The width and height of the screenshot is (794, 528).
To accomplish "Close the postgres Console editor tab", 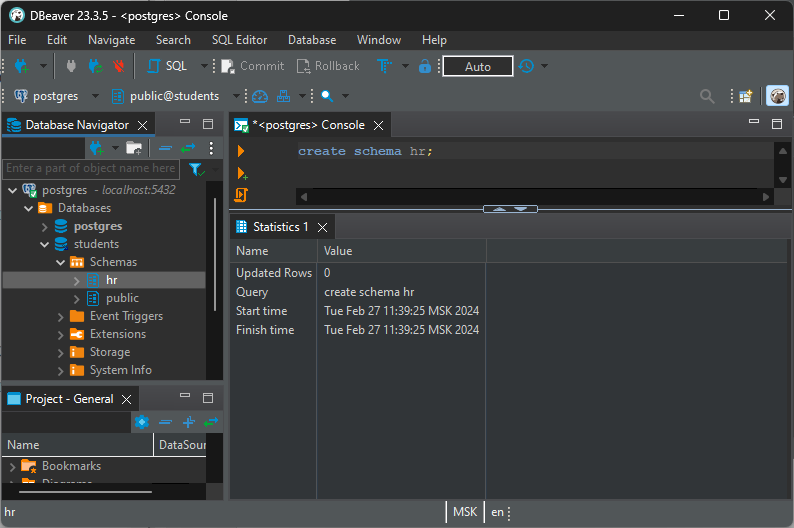I will coord(378,126).
